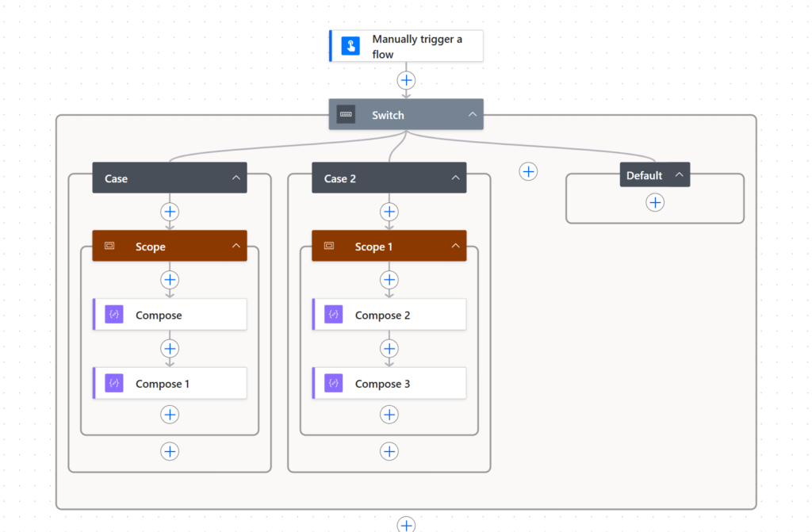Insert action above Compose 2 card
This screenshot has width=812, height=532.
[x=389, y=280]
